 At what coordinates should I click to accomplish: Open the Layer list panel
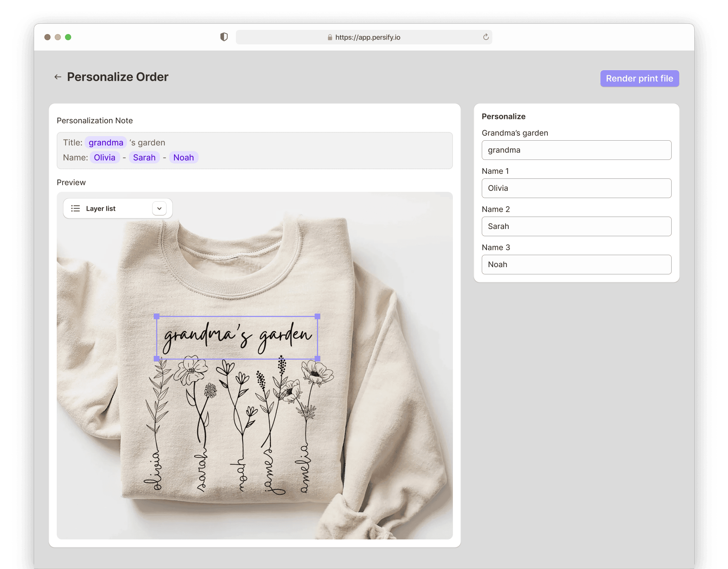coord(101,208)
